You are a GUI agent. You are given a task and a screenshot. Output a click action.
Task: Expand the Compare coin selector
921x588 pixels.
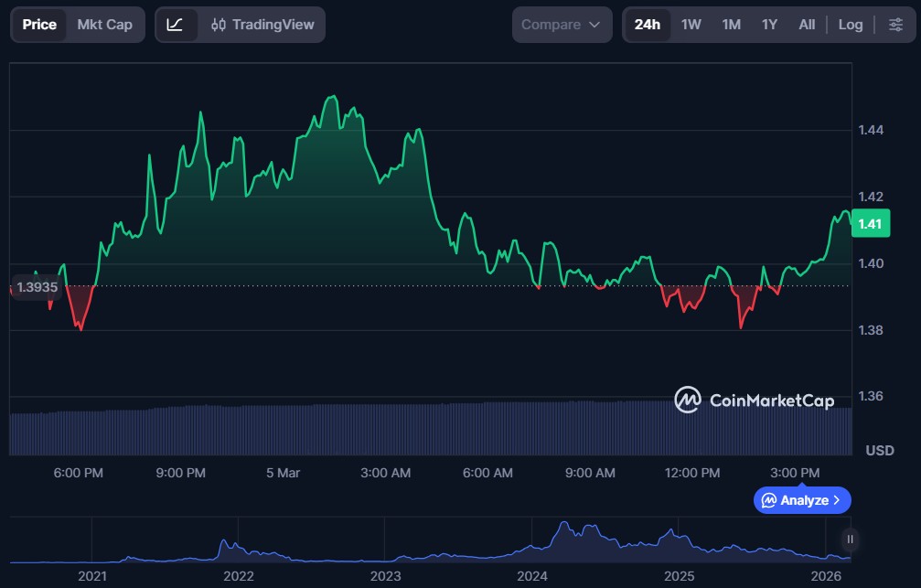pos(561,25)
